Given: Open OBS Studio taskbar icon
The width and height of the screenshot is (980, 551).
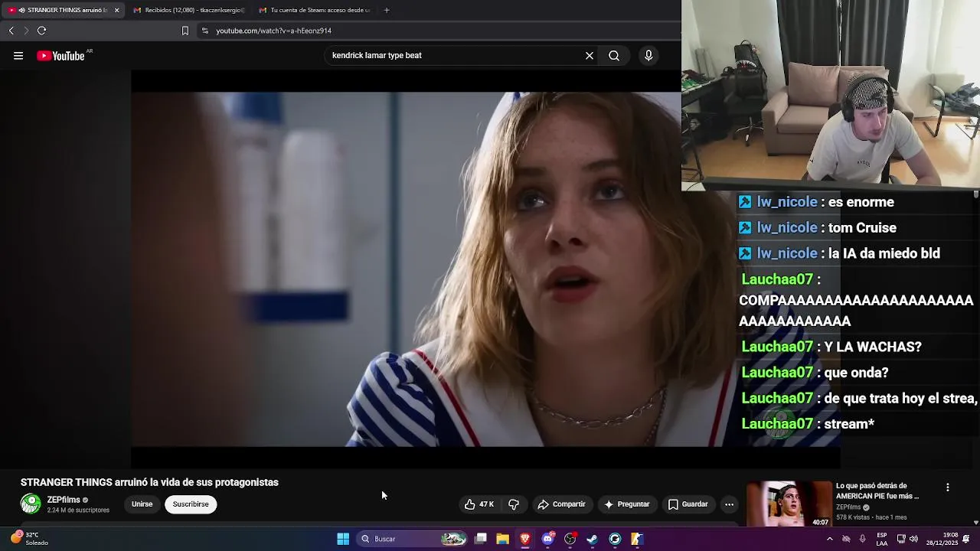Looking at the screenshot, I should pyautogui.click(x=570, y=539).
